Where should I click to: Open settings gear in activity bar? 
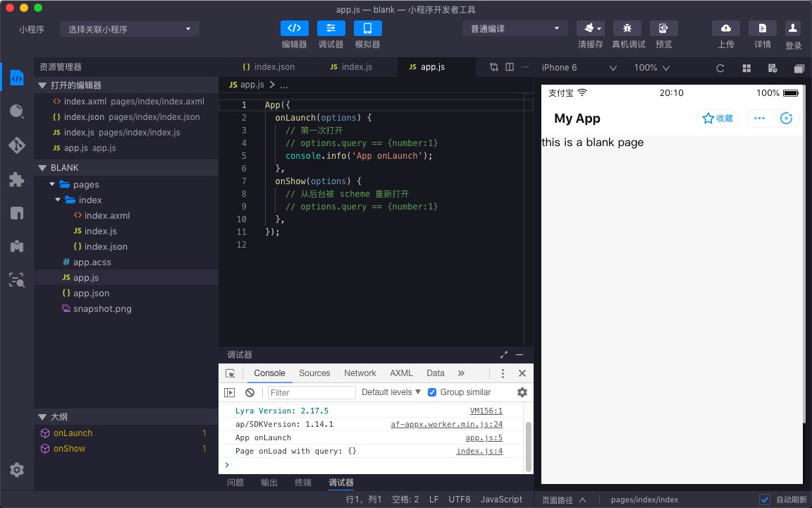(17, 470)
